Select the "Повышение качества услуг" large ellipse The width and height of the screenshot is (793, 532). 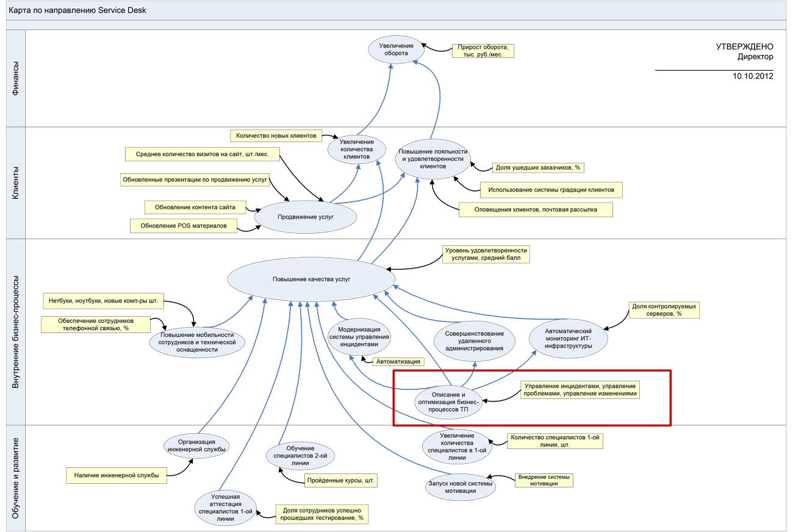[312, 279]
